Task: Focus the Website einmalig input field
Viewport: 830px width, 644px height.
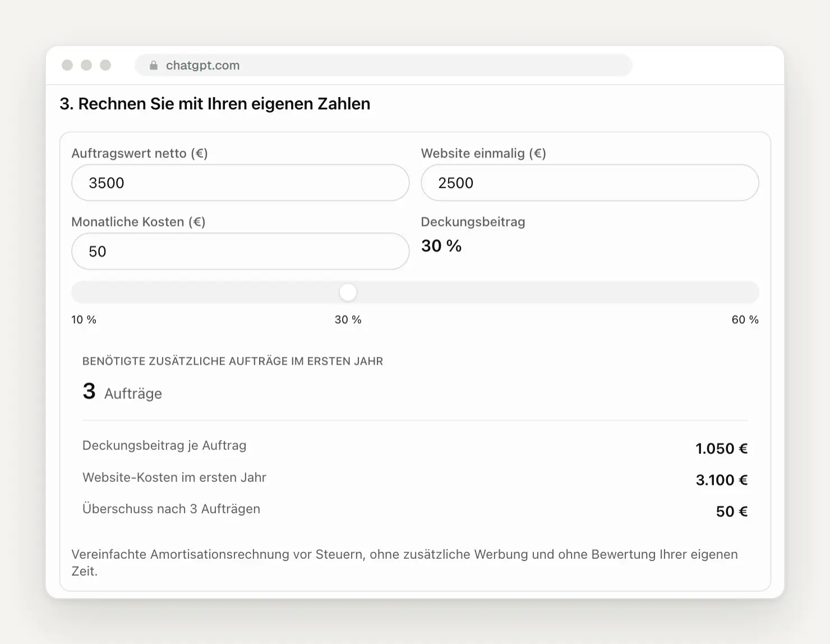Action: (x=590, y=183)
